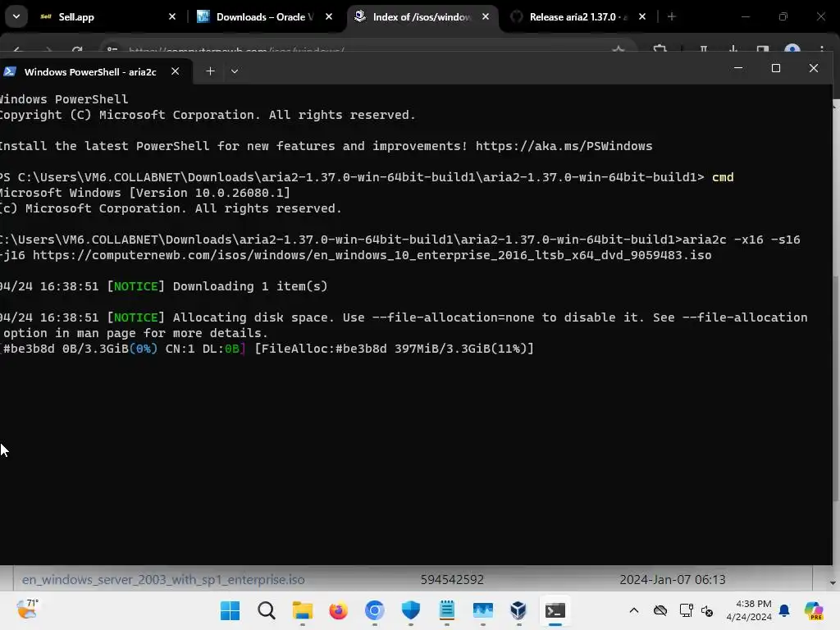840x630 pixels.
Task: Click the OneDrive cloud tray icon
Action: click(x=660, y=610)
